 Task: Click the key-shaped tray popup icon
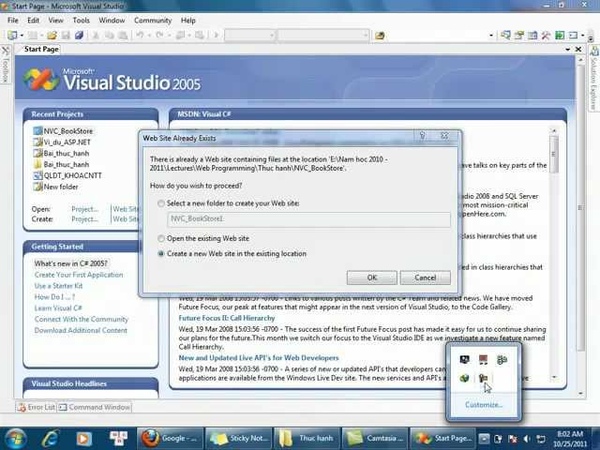(483, 378)
